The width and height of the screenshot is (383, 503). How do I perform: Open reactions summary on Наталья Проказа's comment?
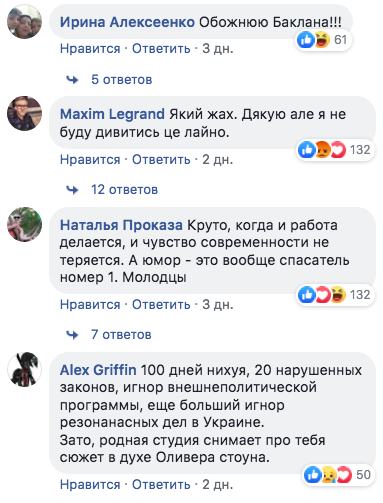tap(335, 295)
